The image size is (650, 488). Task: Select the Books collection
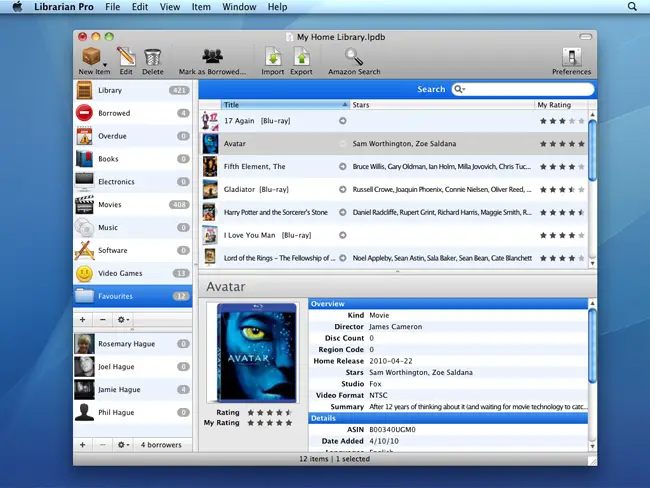[133, 159]
